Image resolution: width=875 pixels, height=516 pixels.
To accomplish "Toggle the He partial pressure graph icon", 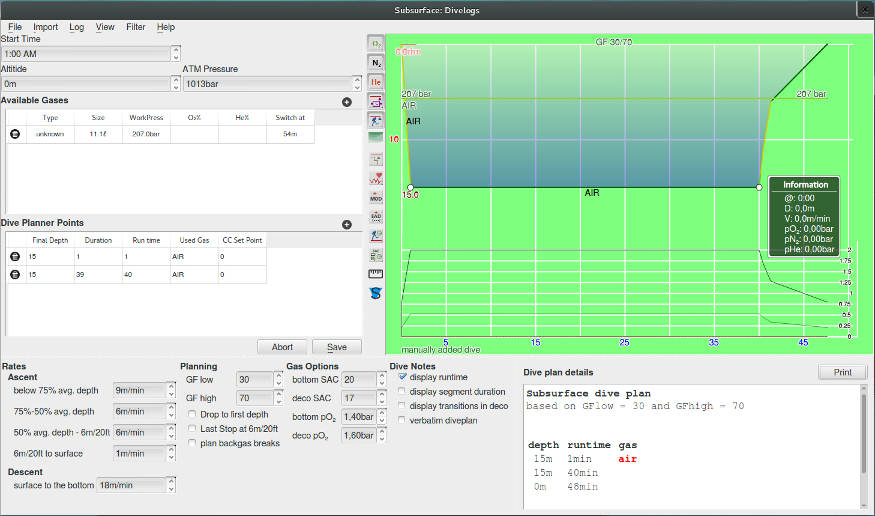I will [x=377, y=81].
